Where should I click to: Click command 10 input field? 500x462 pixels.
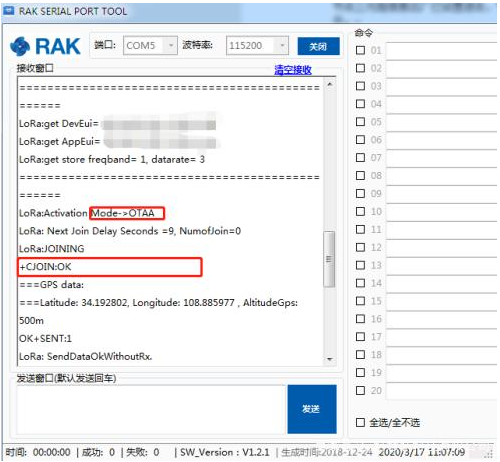[x=442, y=212]
